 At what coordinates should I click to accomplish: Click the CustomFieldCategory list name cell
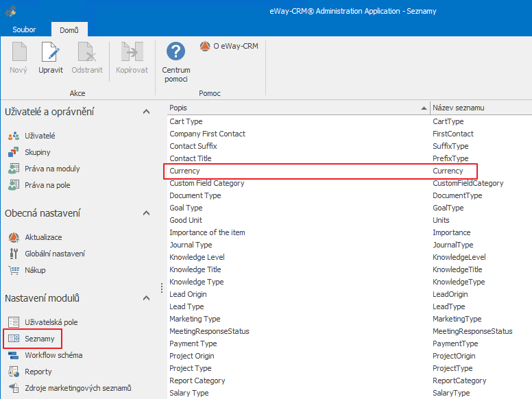[x=468, y=183]
